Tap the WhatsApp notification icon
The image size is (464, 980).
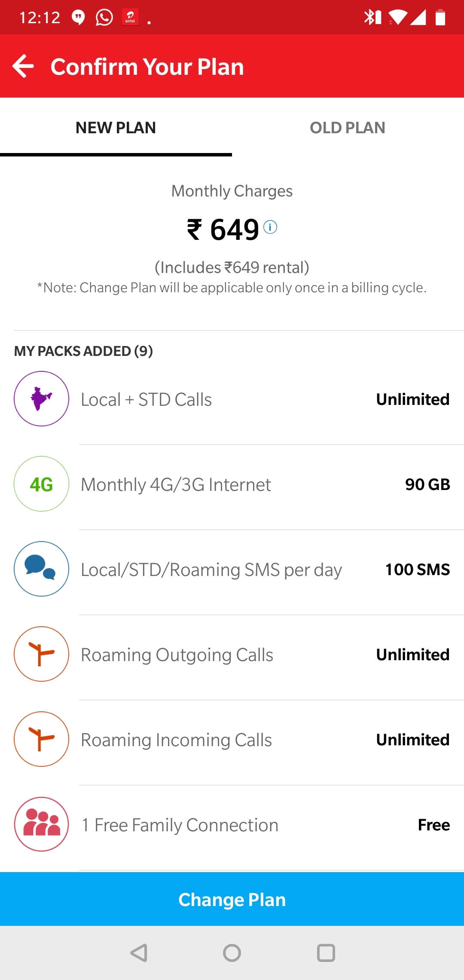(x=104, y=18)
